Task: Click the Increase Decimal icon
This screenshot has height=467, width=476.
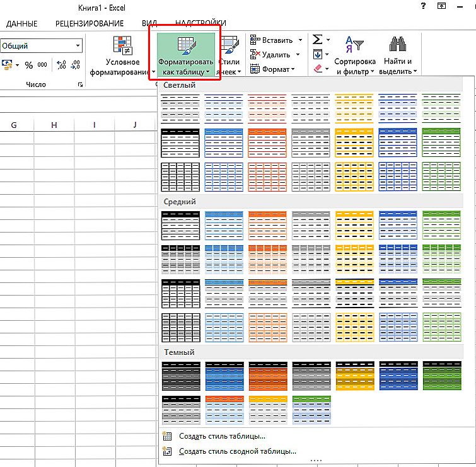Action: 61,65
